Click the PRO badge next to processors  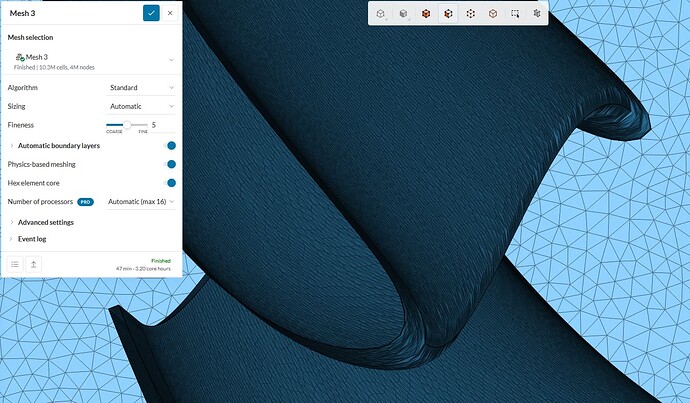pos(85,202)
